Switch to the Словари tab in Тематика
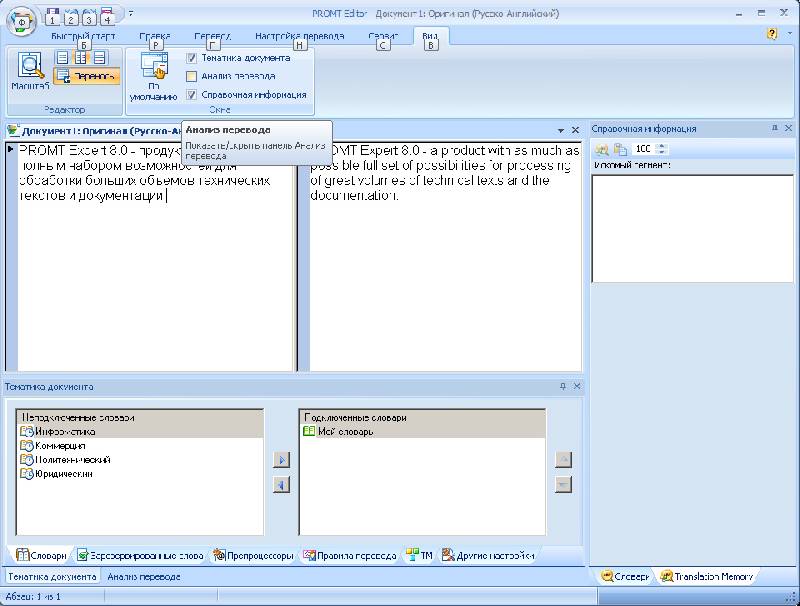This screenshot has width=800, height=606. [x=41, y=556]
